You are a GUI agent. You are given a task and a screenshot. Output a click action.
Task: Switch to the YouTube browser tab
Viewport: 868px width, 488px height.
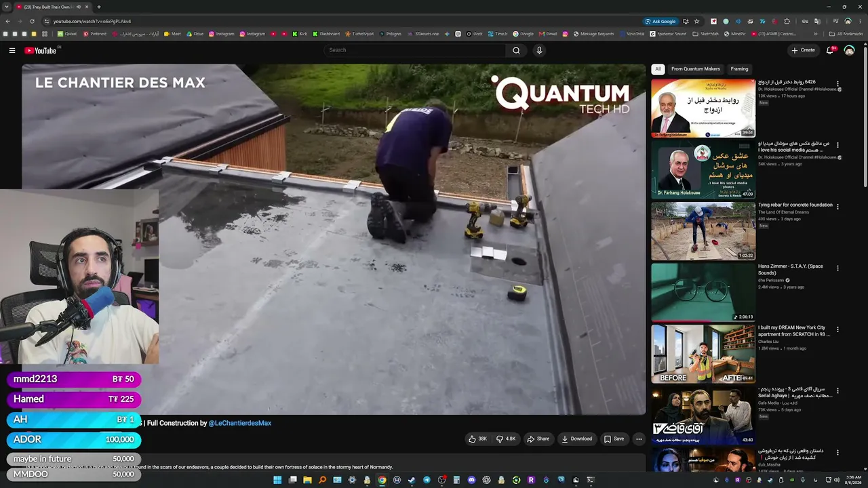[53, 7]
